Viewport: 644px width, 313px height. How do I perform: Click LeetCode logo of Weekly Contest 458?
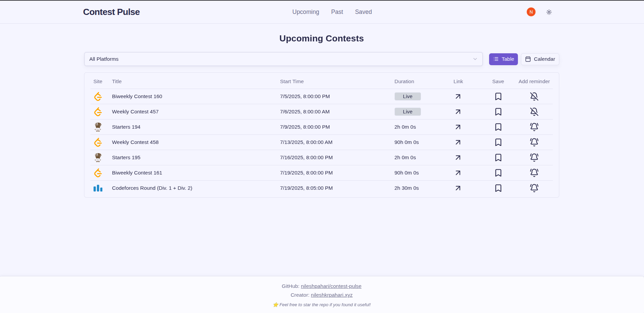(x=98, y=142)
